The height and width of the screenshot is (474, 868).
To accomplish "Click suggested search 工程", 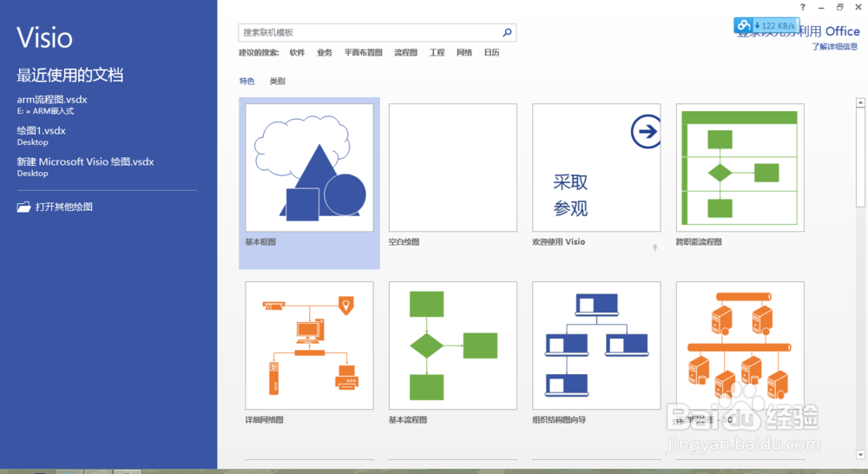I will click(x=437, y=53).
